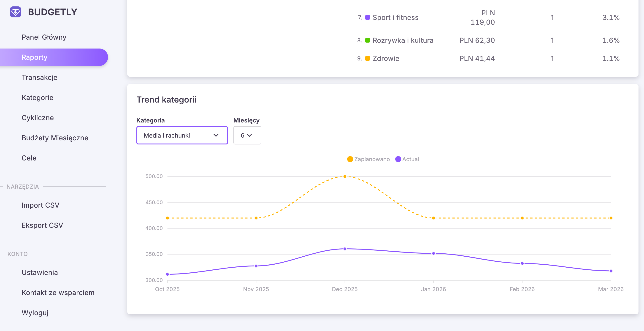
Task: Click Zaplanowano data point at Jan 2026
Action: click(433, 218)
